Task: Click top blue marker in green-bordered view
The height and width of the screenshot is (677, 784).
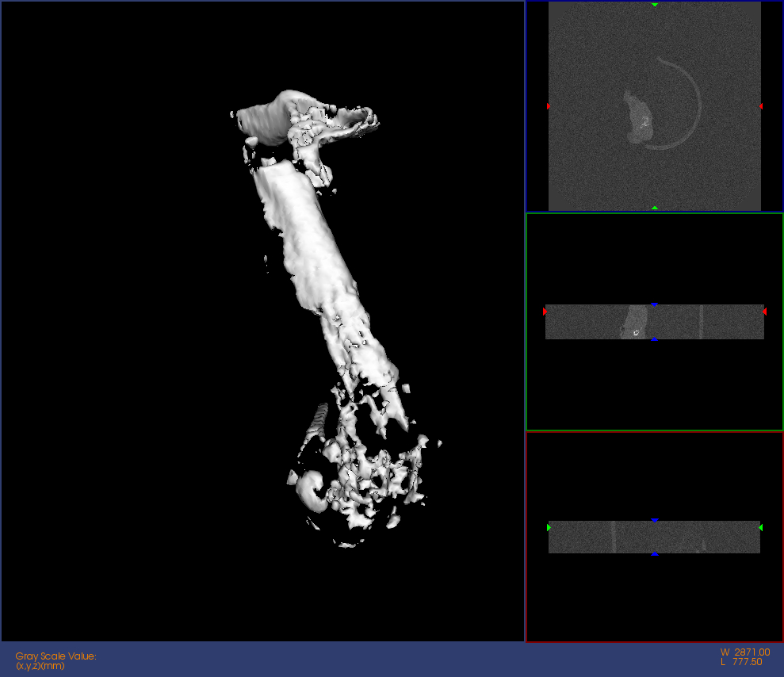Action: [655, 304]
